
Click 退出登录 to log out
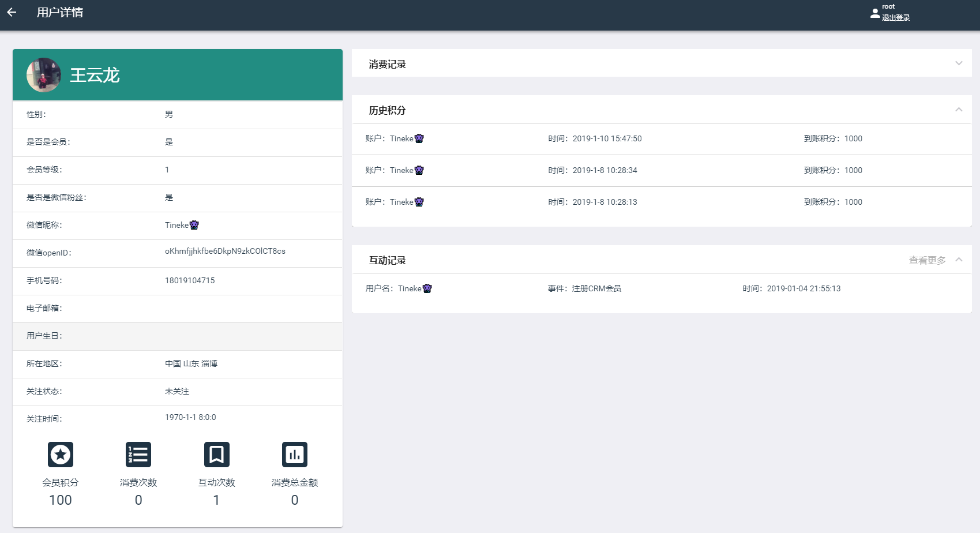[896, 18]
